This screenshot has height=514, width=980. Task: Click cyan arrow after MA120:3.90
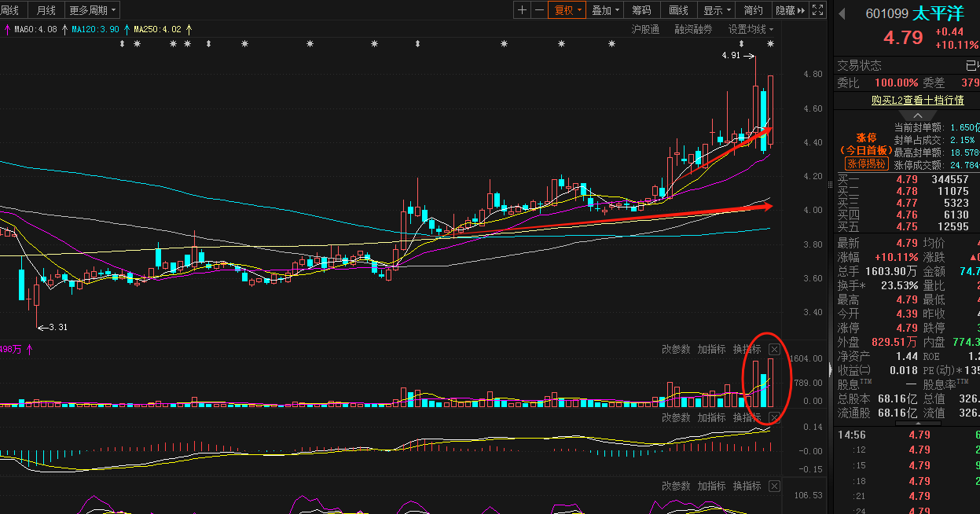(x=126, y=29)
